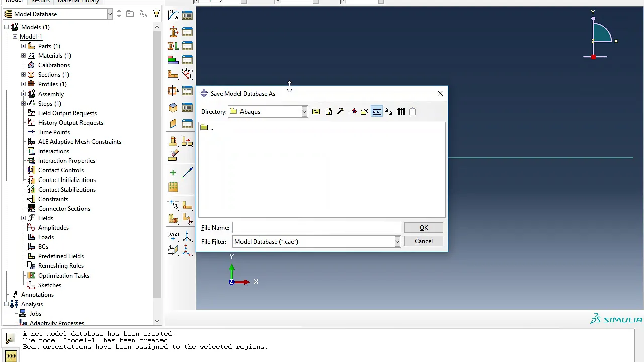Click OK in Save Model Database dialog

(x=424, y=228)
